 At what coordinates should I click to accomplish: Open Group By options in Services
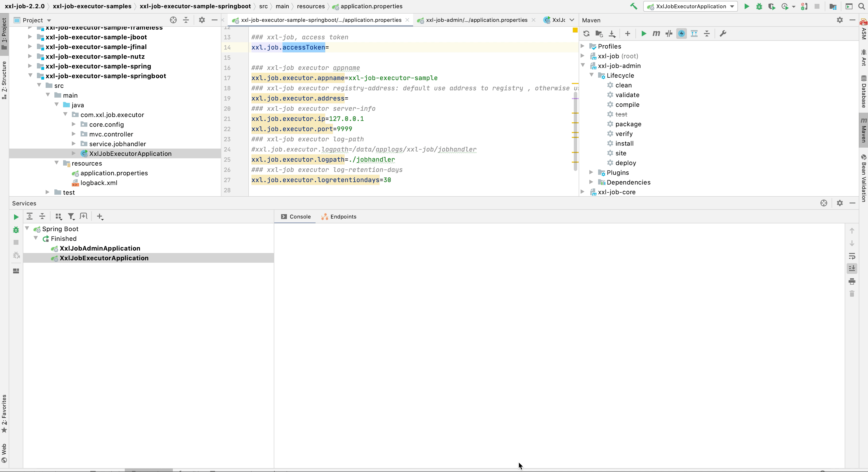coord(59,216)
